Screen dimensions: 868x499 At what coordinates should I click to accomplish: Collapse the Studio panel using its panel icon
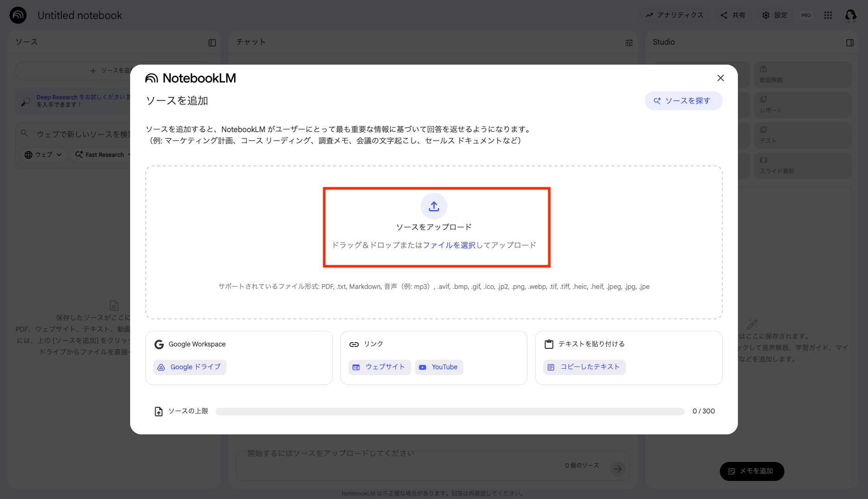point(849,42)
